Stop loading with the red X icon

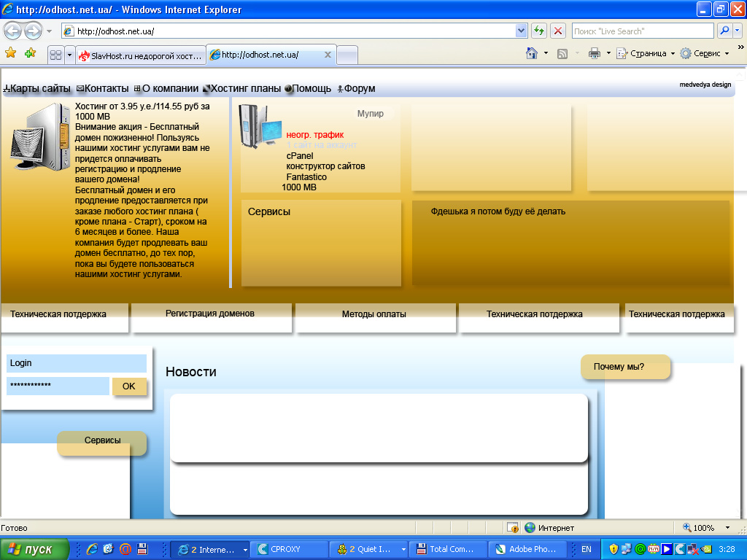point(558,31)
